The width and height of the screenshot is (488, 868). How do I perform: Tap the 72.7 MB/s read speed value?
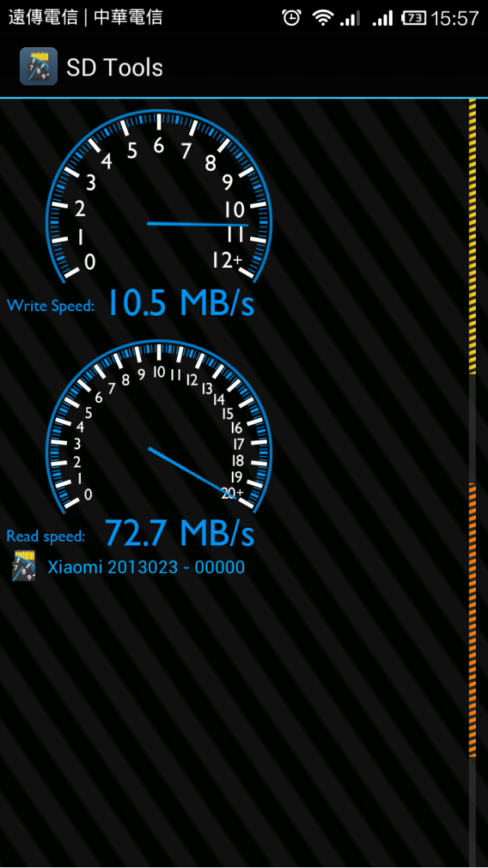[x=180, y=532]
